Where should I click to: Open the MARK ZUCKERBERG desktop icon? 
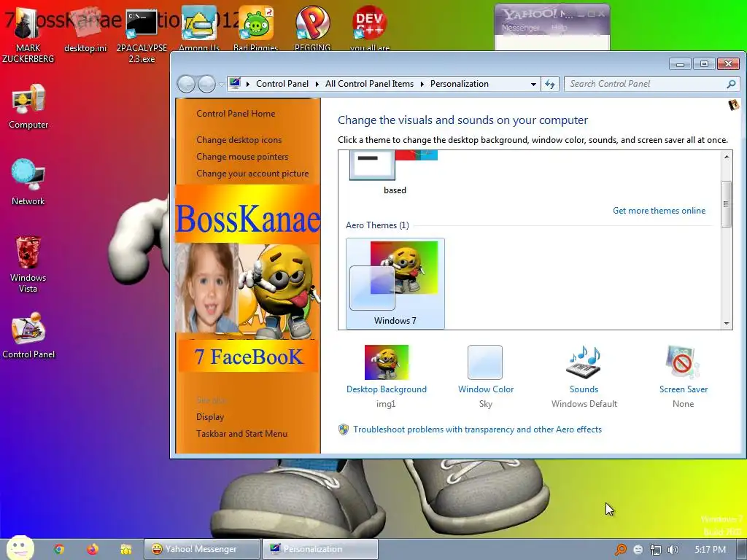pyautogui.click(x=28, y=34)
